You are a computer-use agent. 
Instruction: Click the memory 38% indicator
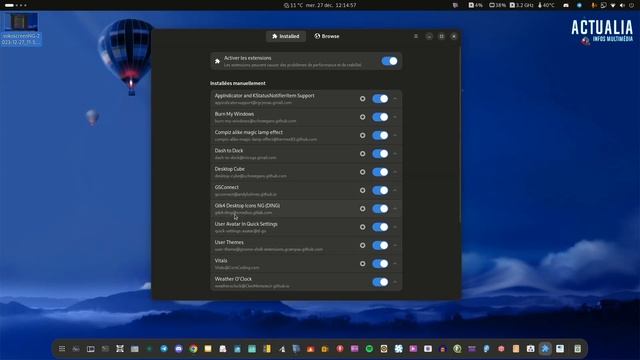(498, 5)
